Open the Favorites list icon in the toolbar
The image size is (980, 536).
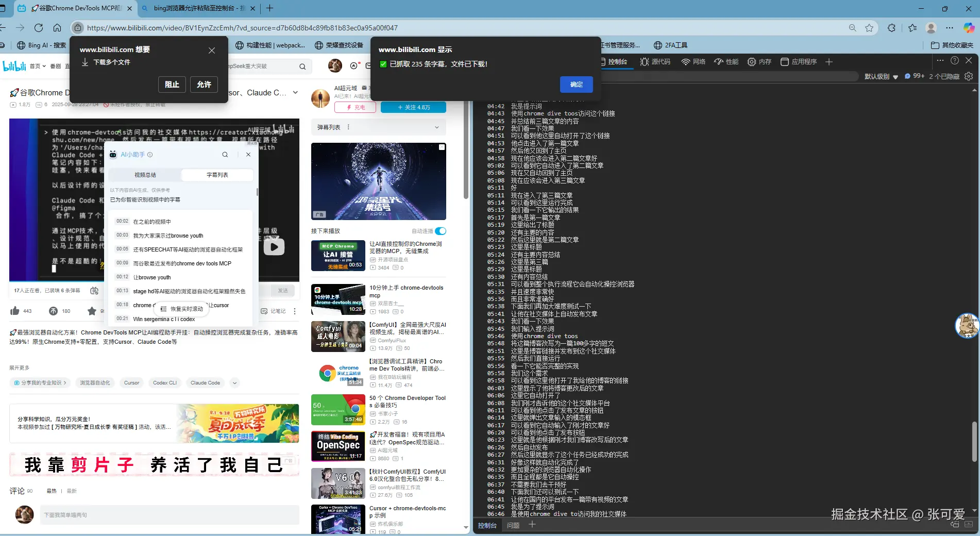pyautogui.click(x=913, y=28)
